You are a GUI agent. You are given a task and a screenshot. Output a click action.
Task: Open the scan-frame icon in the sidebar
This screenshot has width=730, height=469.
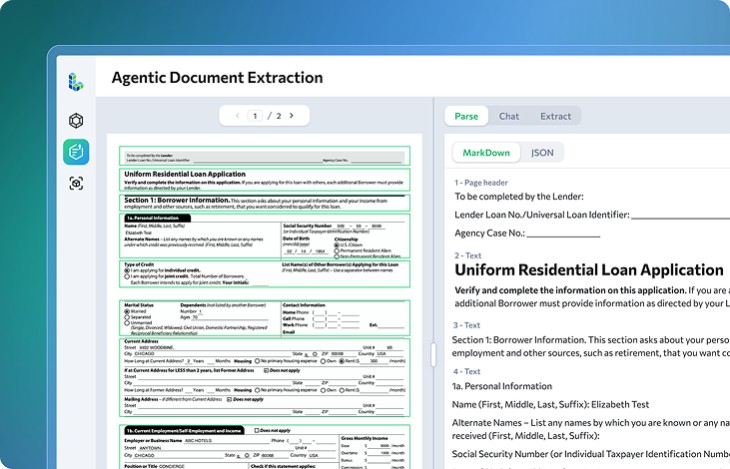click(x=76, y=183)
